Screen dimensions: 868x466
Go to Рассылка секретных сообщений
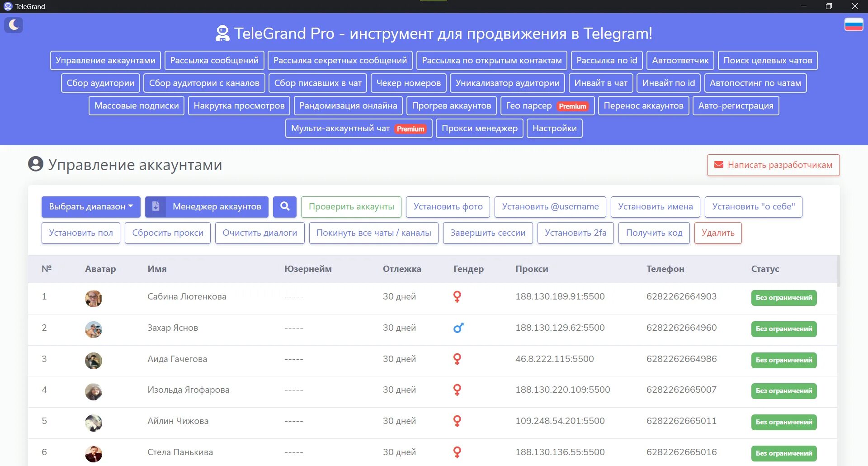tap(340, 61)
